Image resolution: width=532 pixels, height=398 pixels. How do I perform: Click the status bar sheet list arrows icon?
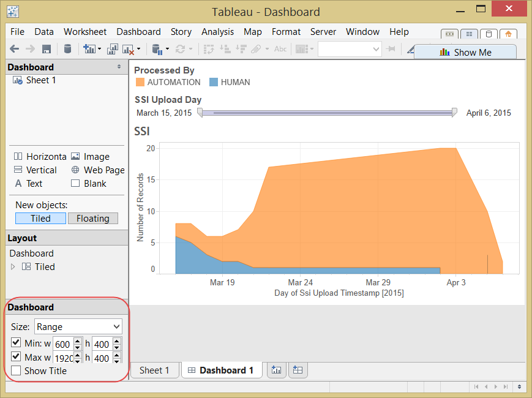pos(519,386)
